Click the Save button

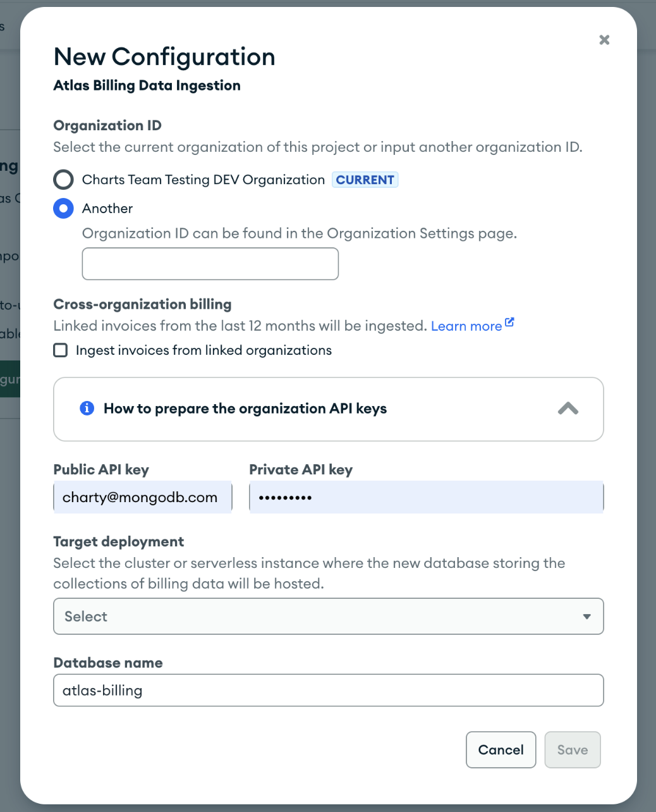573,750
